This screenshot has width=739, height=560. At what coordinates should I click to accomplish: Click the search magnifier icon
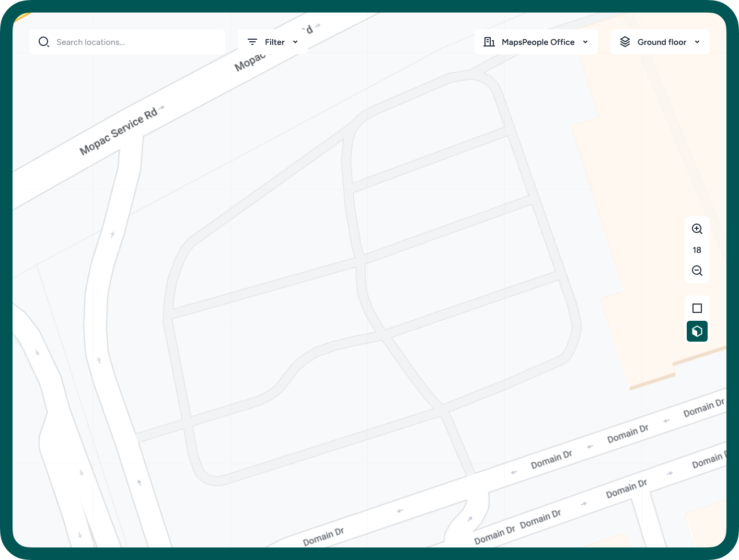[44, 42]
